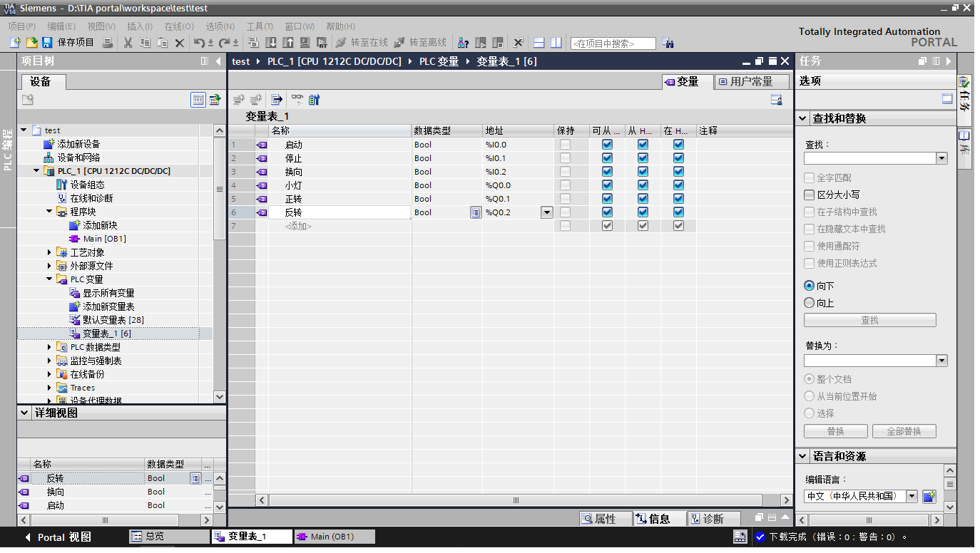980x553 pixels.
Task: Uncheck HMI visible checkbox for 换向 row
Action: click(678, 172)
